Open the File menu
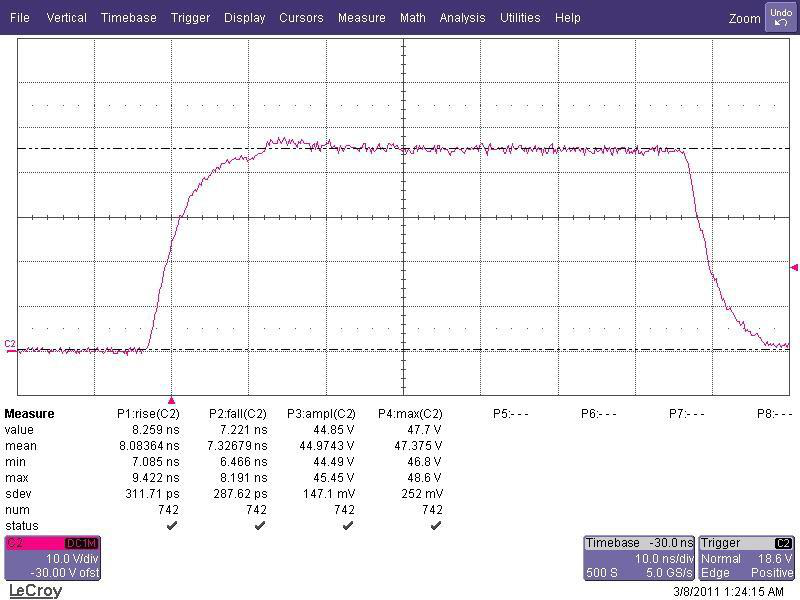This screenshot has width=800, height=600. (x=19, y=18)
